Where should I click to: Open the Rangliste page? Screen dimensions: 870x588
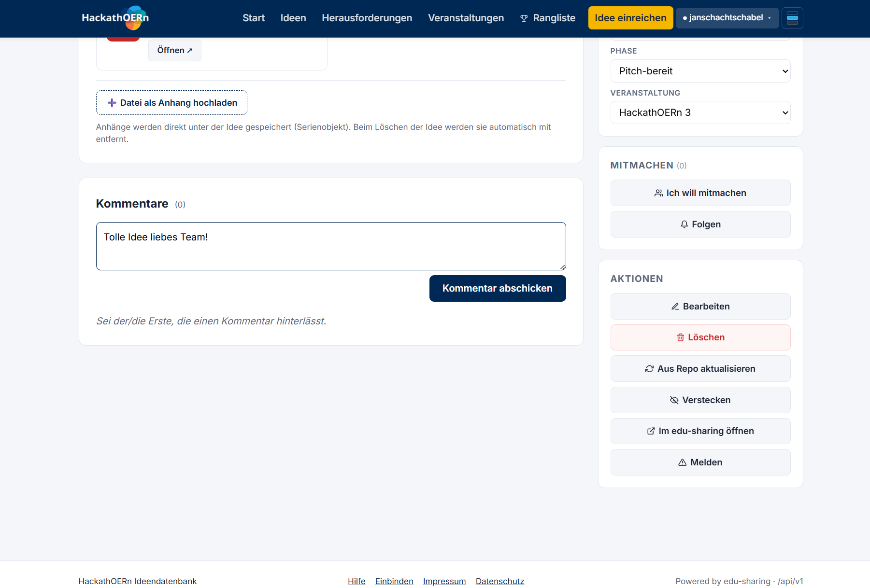(x=548, y=18)
